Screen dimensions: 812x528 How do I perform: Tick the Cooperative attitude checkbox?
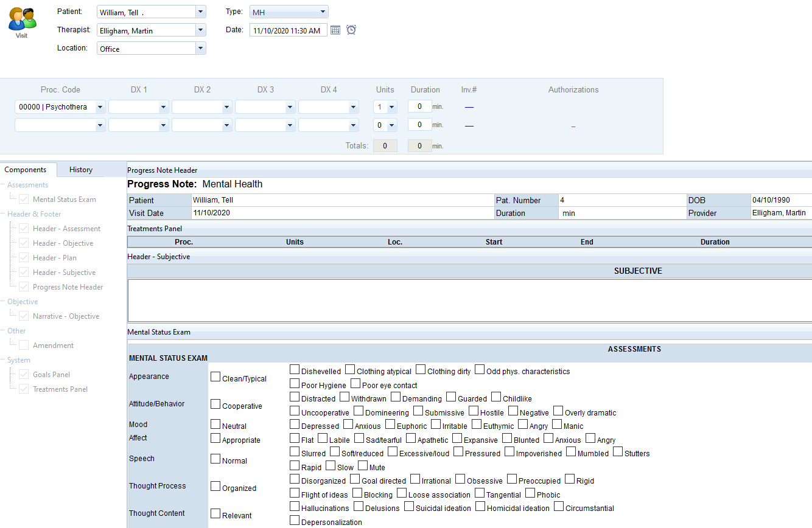[215, 405]
